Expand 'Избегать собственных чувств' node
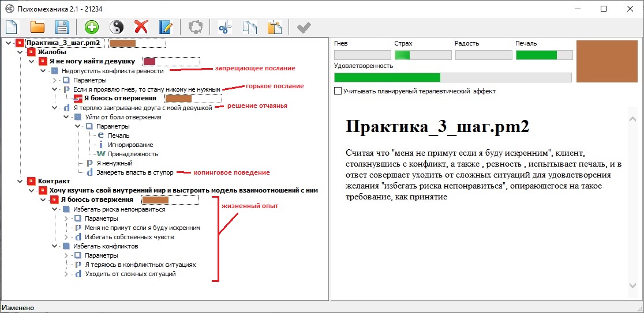Screen dimensions: 644x313 (66, 237)
